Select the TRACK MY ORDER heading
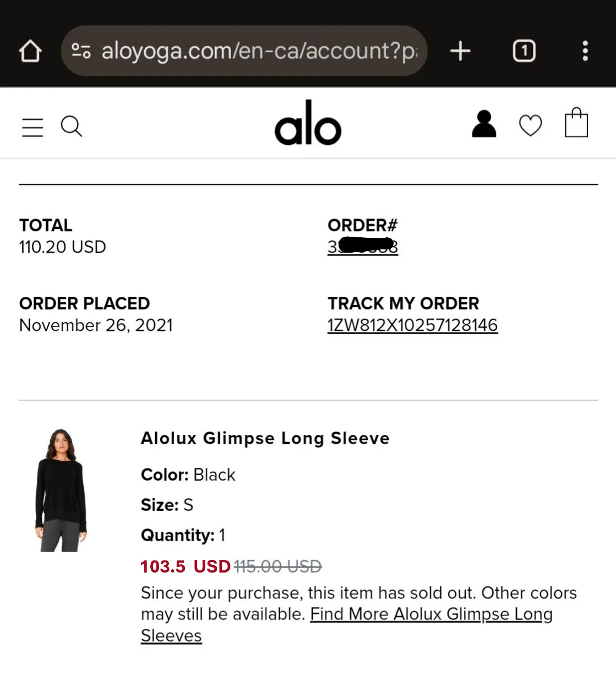 [x=404, y=303]
